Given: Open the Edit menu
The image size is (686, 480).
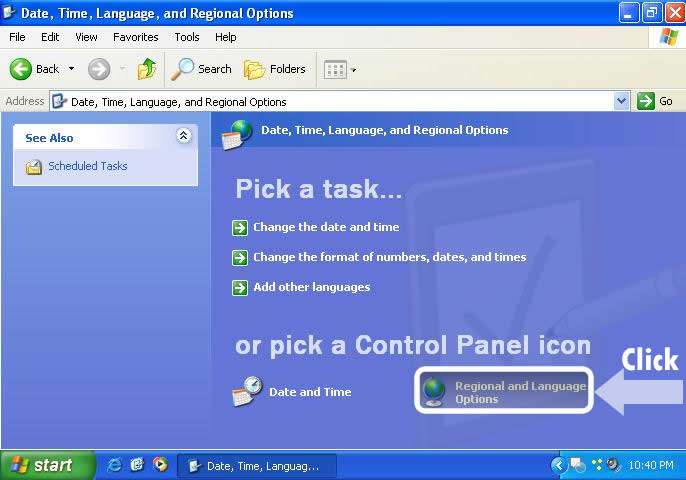Looking at the screenshot, I should click(x=50, y=37).
